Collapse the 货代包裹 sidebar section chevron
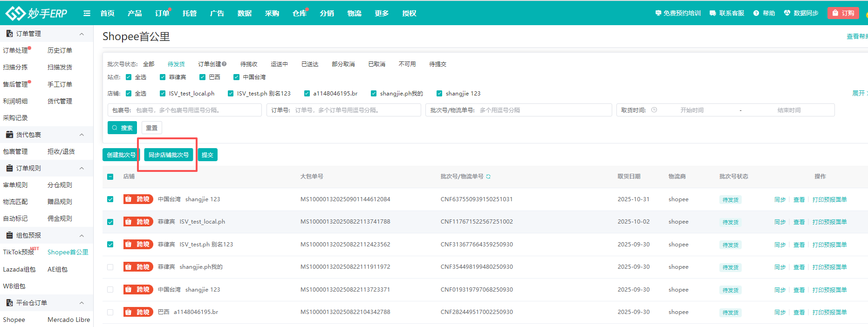The width and height of the screenshot is (868, 327). tap(82, 135)
